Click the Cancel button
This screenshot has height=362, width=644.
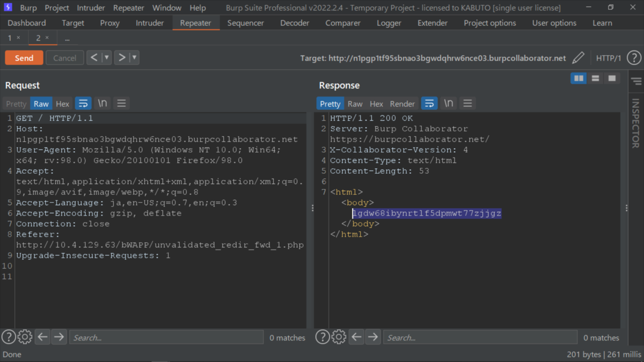coord(65,58)
